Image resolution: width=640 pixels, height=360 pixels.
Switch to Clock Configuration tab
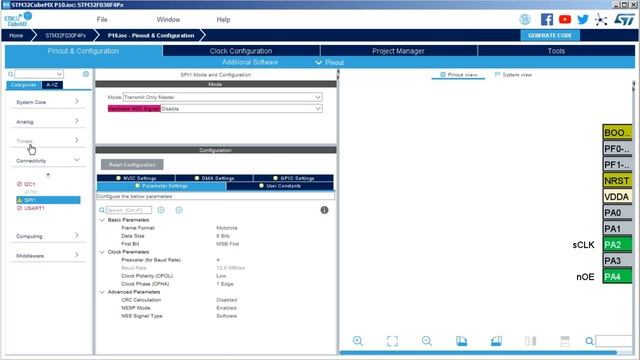[241, 51]
